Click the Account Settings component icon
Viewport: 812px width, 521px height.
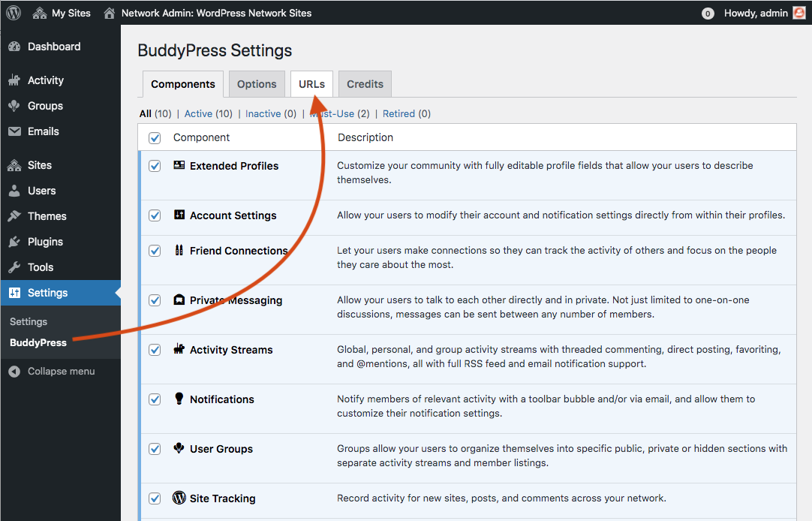tap(179, 215)
